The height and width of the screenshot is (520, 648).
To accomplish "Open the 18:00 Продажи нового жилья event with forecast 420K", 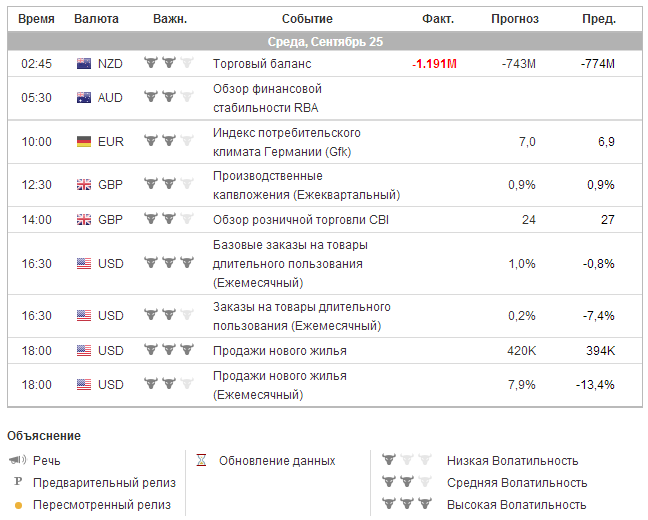I will 280,350.
